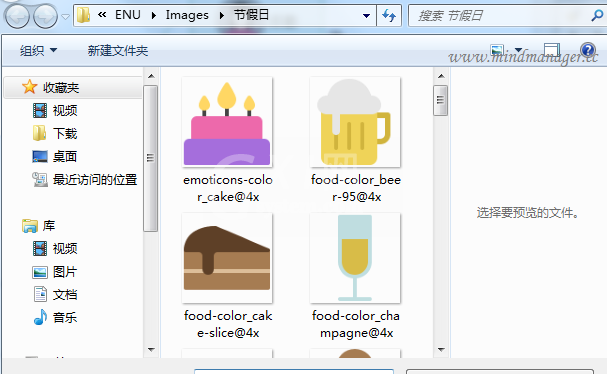The width and height of the screenshot is (607, 374).
Task: Open 最近访问的位置
Action: tap(95, 180)
